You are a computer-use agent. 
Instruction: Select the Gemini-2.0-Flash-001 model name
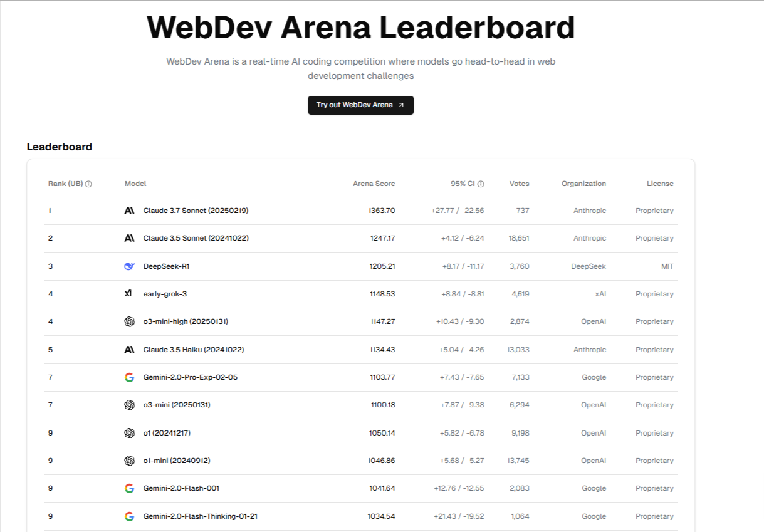tap(181, 488)
